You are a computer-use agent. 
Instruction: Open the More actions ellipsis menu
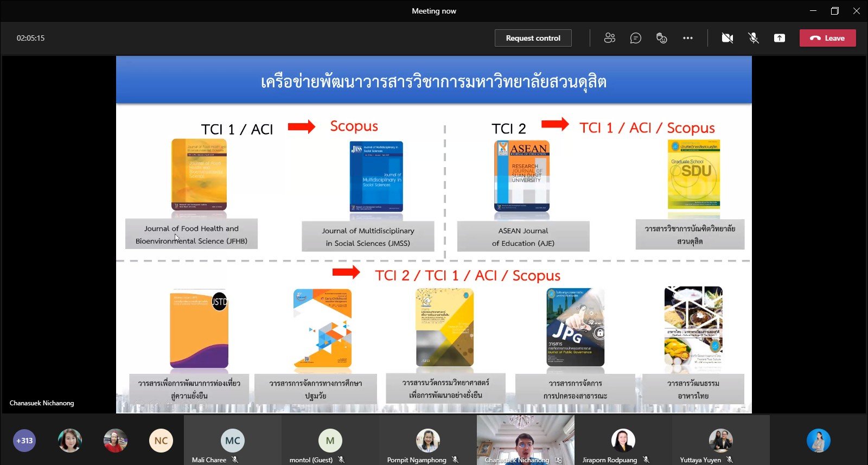tap(688, 38)
